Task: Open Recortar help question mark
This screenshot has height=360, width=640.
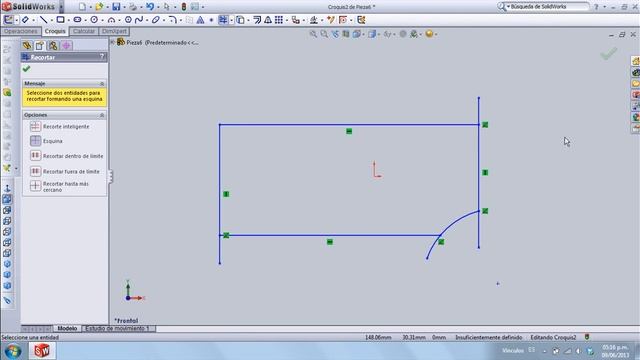Action: coord(102,57)
